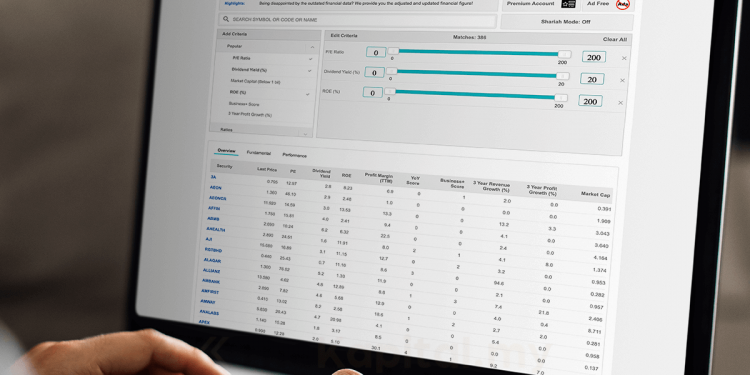
Task: Uncheck Dividend Yield (%) in Add Criteria
Action: pyautogui.click(x=309, y=70)
